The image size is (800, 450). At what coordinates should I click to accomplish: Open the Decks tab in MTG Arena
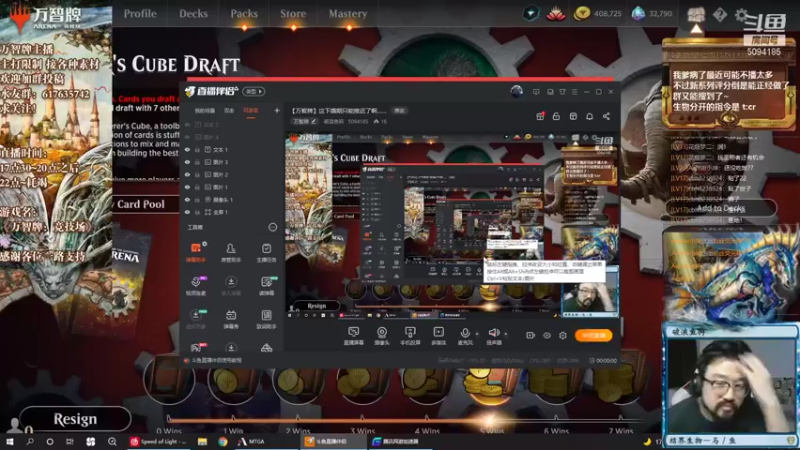[193, 14]
